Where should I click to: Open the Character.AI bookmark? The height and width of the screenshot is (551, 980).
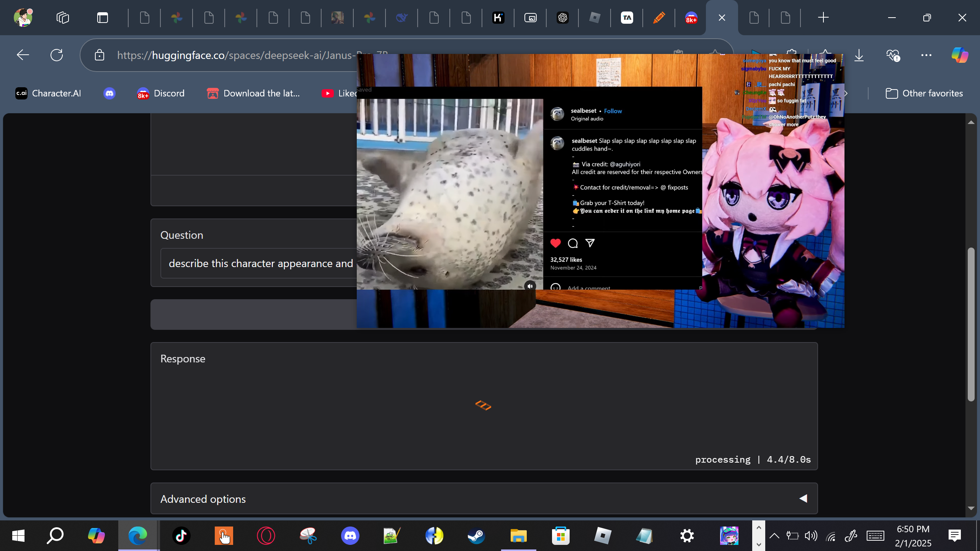(48, 93)
